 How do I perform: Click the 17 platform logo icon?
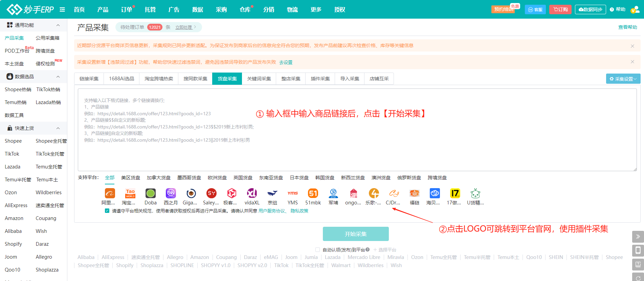[x=455, y=194]
